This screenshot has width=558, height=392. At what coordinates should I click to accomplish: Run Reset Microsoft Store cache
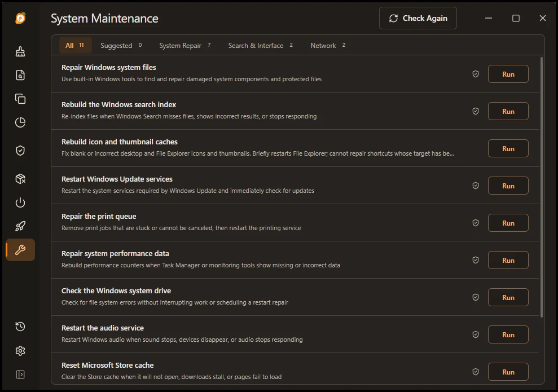coord(508,372)
